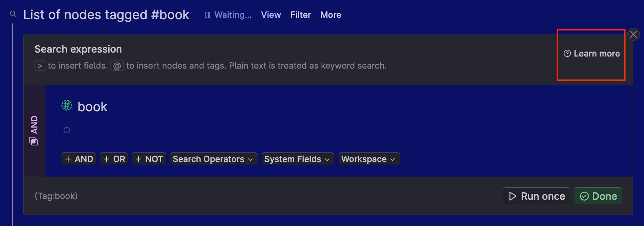The image size is (644, 226).
Task: Click the book tag text
Action: coord(92,107)
